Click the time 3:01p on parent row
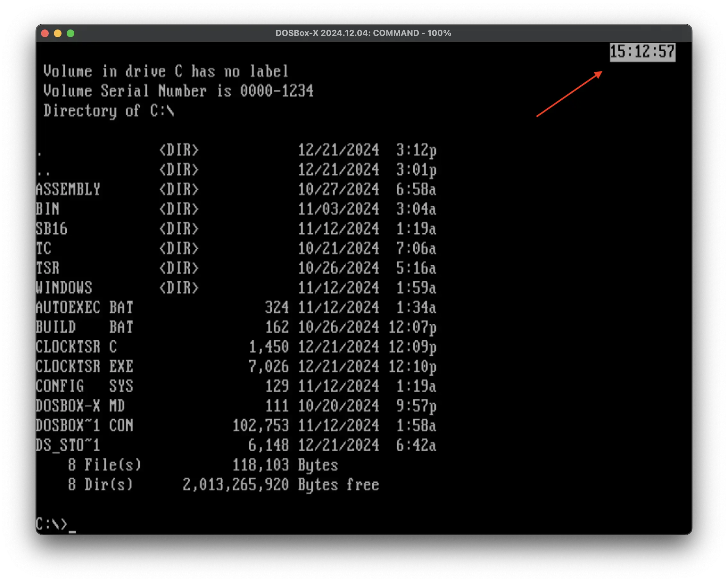This screenshot has height=582, width=728. (416, 170)
